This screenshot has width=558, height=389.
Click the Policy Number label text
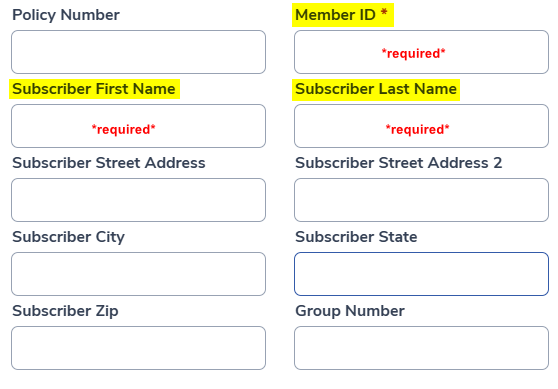click(x=66, y=15)
